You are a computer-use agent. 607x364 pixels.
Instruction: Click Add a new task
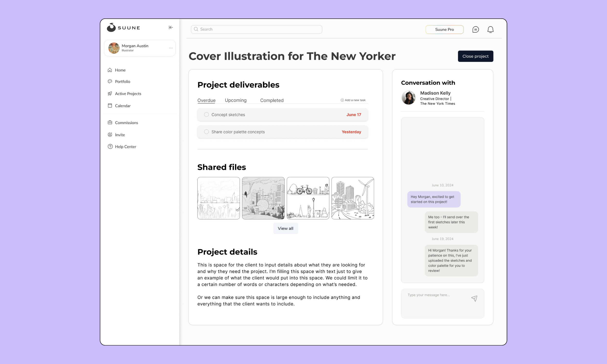[353, 100]
